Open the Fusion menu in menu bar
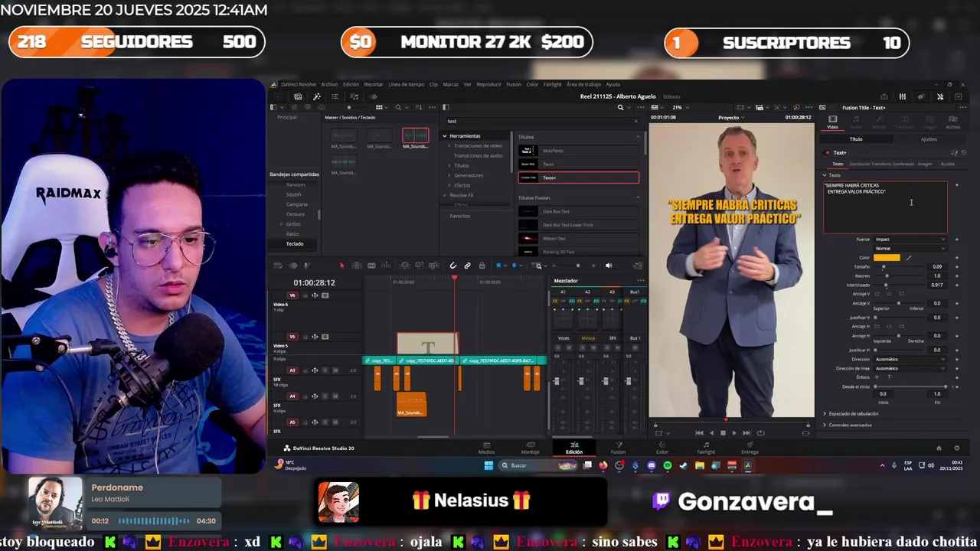Screen dimensions: 980x551 [x=514, y=84]
